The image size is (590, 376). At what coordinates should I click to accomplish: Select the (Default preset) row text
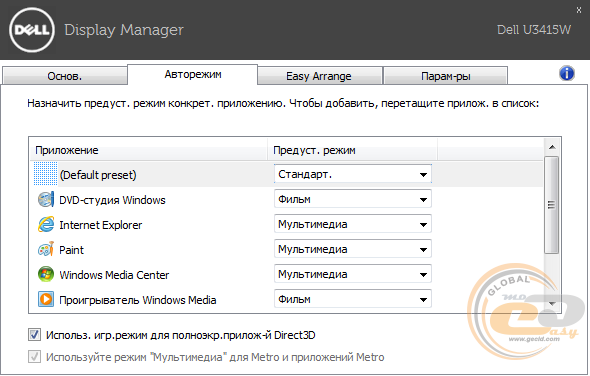pyautogui.click(x=98, y=175)
